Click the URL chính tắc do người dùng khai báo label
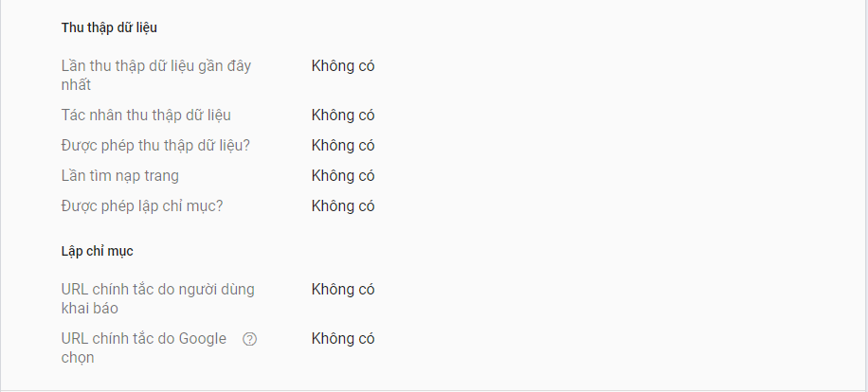Image resolution: width=868 pixels, height=392 pixels. (x=157, y=298)
